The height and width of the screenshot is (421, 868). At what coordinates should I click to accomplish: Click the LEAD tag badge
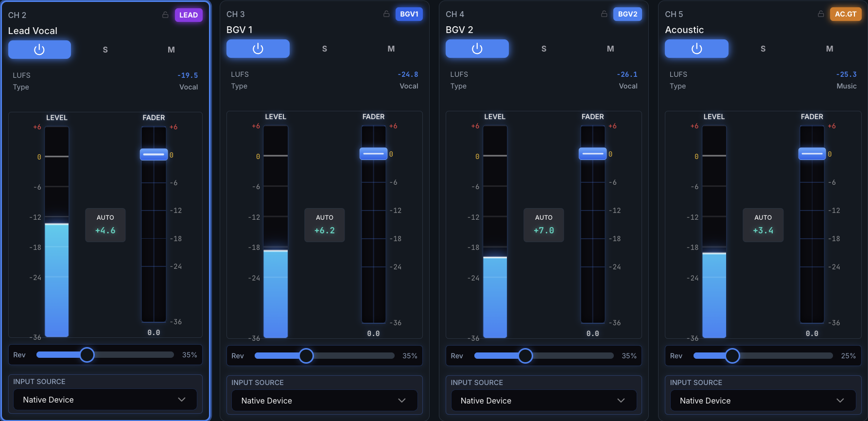coord(189,15)
